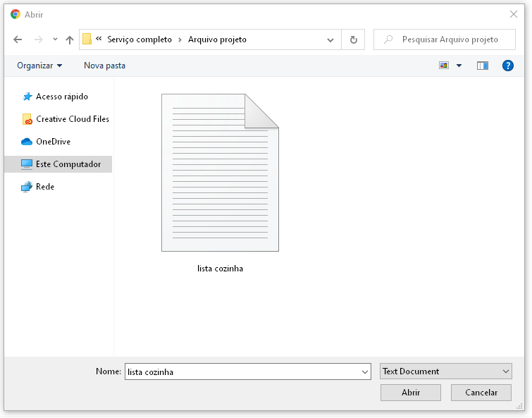Open the Organizar menu
Viewport: 532px width, 418px height.
39,66
